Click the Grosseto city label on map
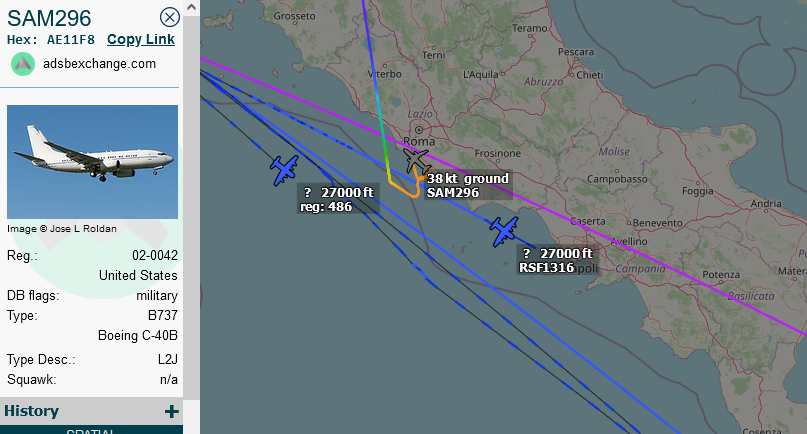Screen dimensions: 807x434 pos(294,16)
